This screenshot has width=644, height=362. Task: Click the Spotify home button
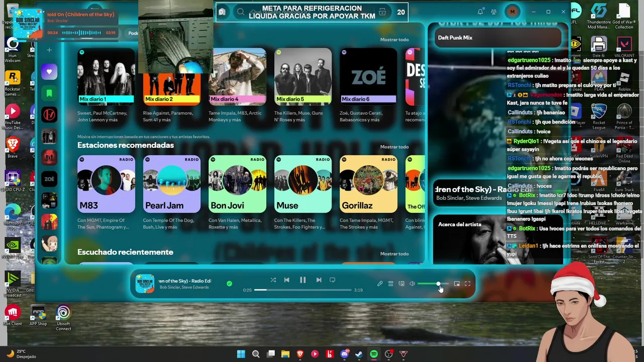click(x=222, y=12)
